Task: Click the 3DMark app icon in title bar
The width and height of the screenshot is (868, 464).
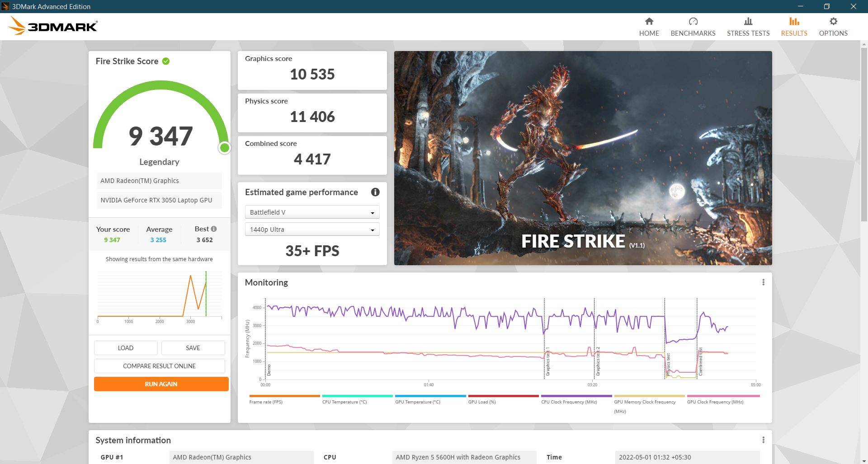Action: (x=5, y=6)
